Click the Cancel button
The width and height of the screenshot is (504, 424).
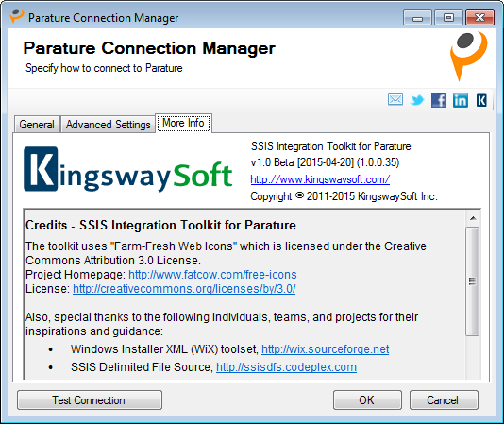tap(444, 399)
